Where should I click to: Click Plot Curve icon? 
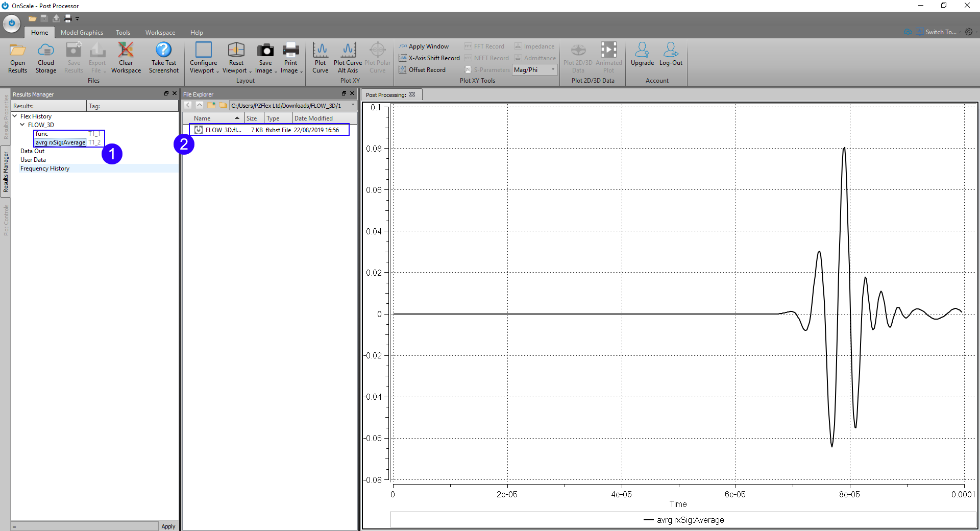coord(320,50)
